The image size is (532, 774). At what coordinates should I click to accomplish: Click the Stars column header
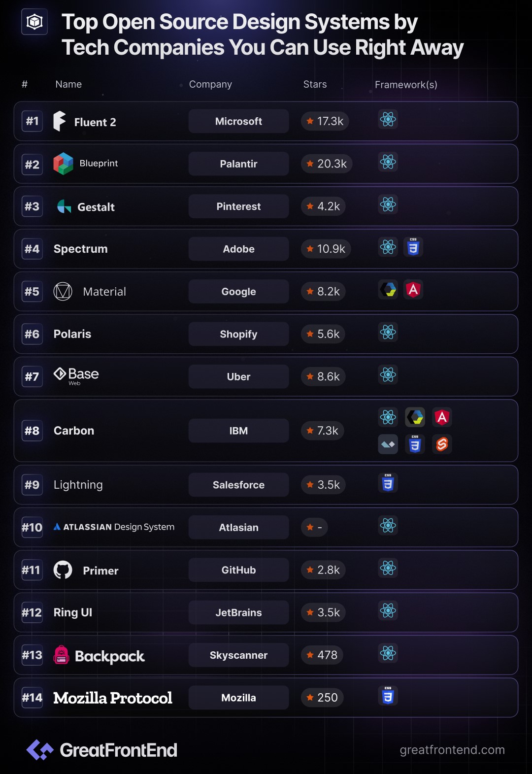(315, 84)
